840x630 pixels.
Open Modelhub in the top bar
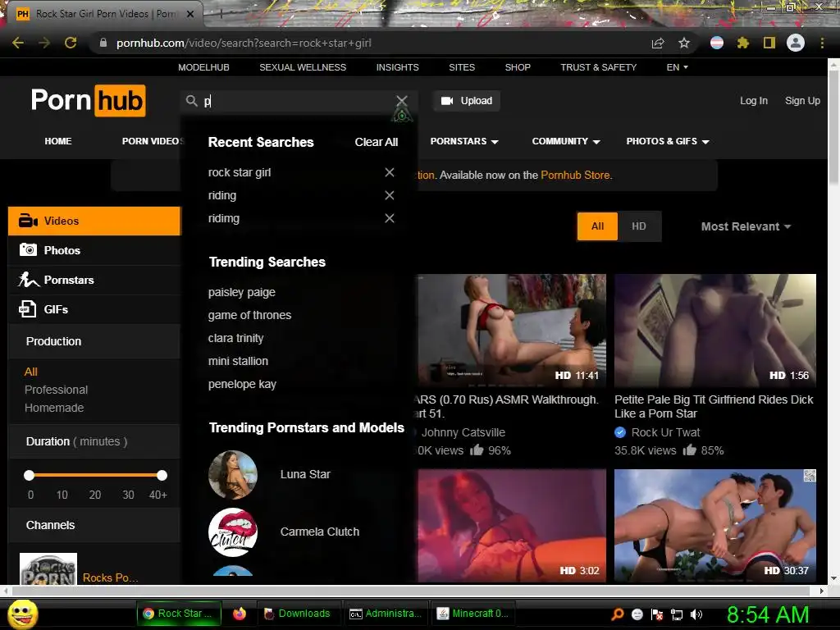pos(203,67)
